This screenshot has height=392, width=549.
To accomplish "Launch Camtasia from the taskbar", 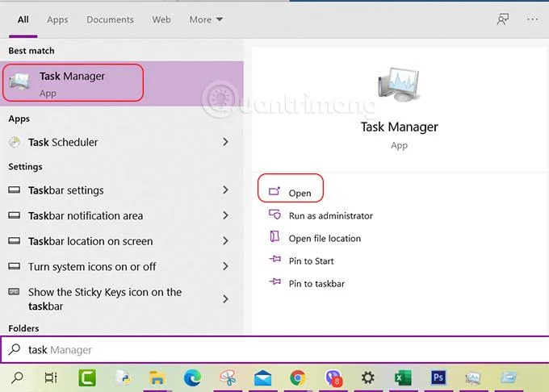I will click(x=87, y=377).
